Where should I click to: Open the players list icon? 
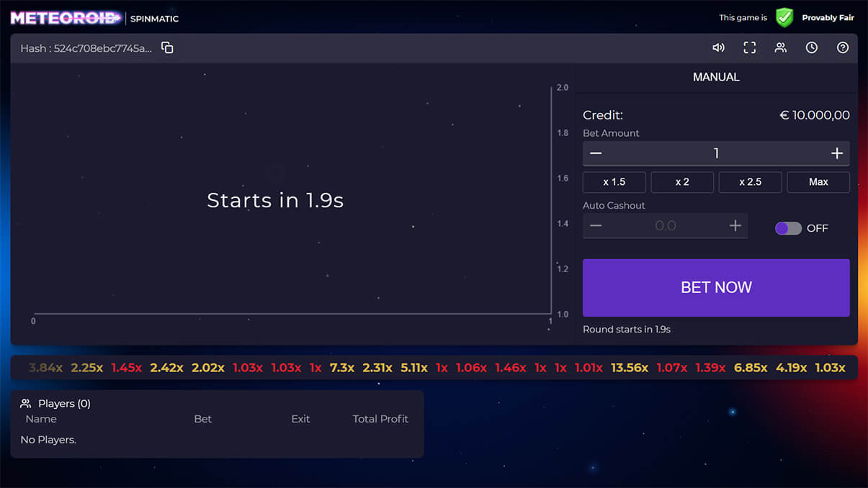pyautogui.click(x=780, y=48)
